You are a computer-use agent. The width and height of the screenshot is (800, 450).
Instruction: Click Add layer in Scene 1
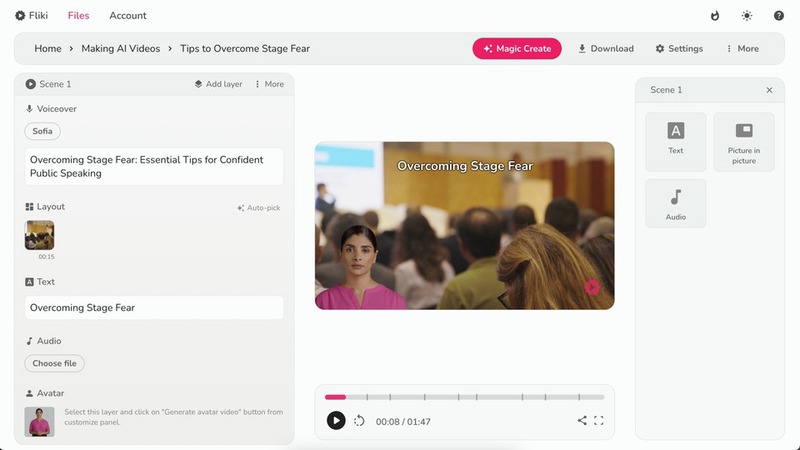pos(218,84)
